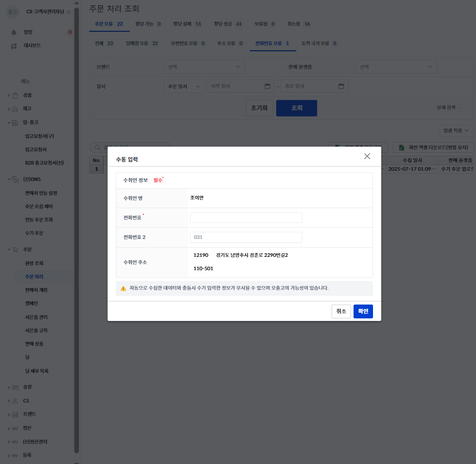This screenshot has width=476, height=464.
Task: Open 판매처 연동 설정 in sidebar
Action: [x=41, y=193]
